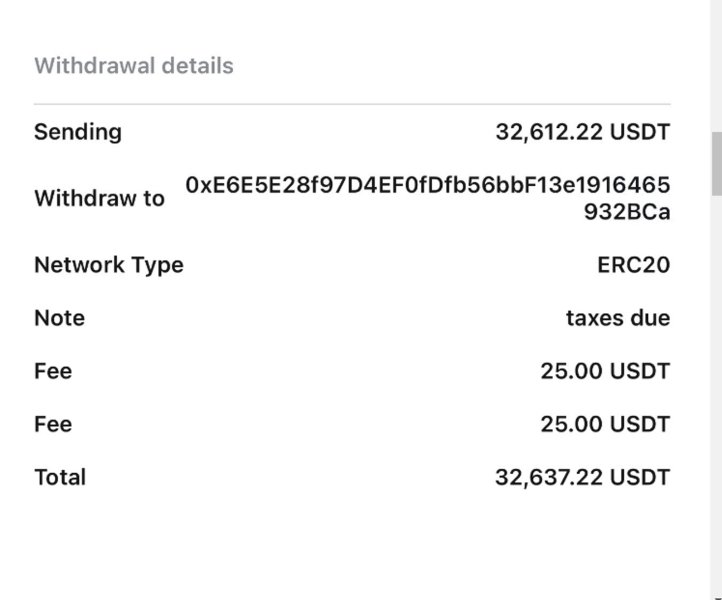Click the 32,637.22 USDT total amount
722x600 pixels.
point(582,477)
